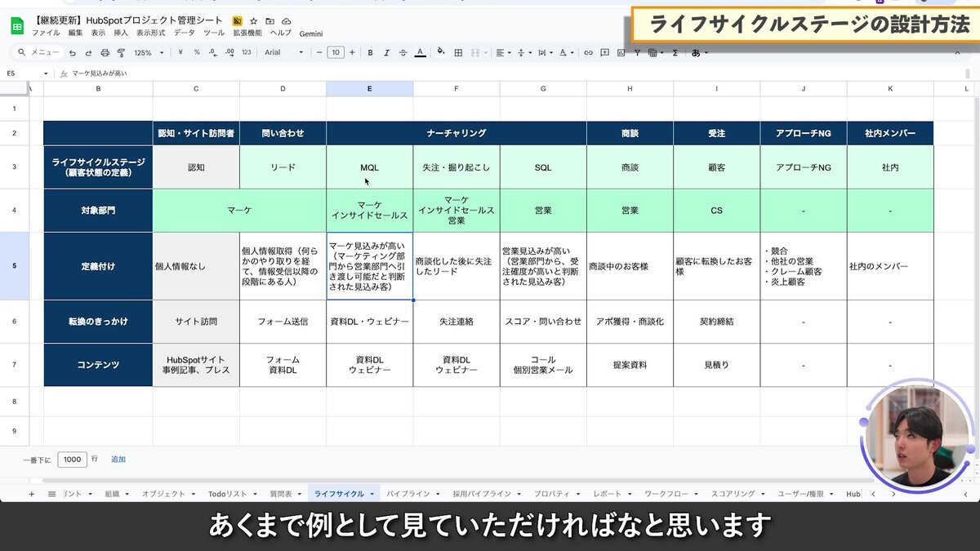Toggle italic formatting
This screenshot has width=980, height=551.
tap(386, 52)
